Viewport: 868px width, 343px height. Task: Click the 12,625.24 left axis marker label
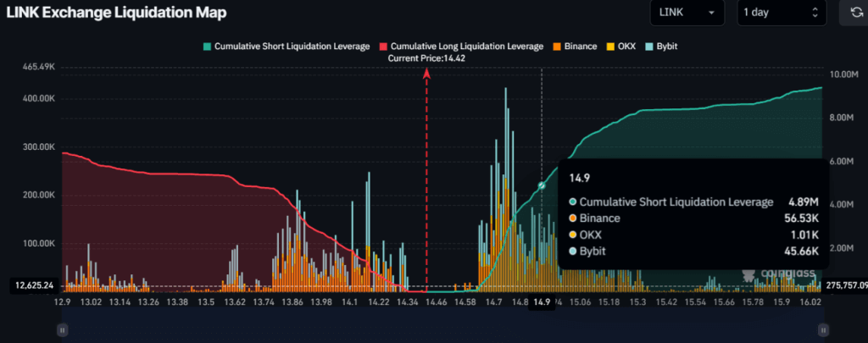click(x=34, y=285)
